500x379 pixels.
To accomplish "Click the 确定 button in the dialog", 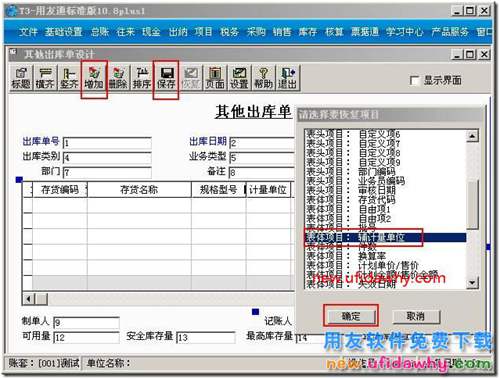I will point(351,316).
